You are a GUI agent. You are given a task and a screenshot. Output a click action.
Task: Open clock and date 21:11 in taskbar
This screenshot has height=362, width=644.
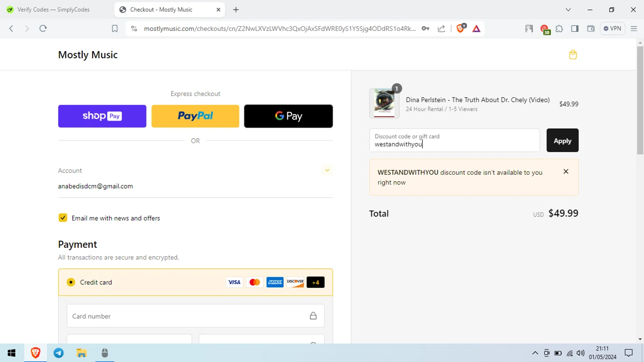click(x=602, y=353)
